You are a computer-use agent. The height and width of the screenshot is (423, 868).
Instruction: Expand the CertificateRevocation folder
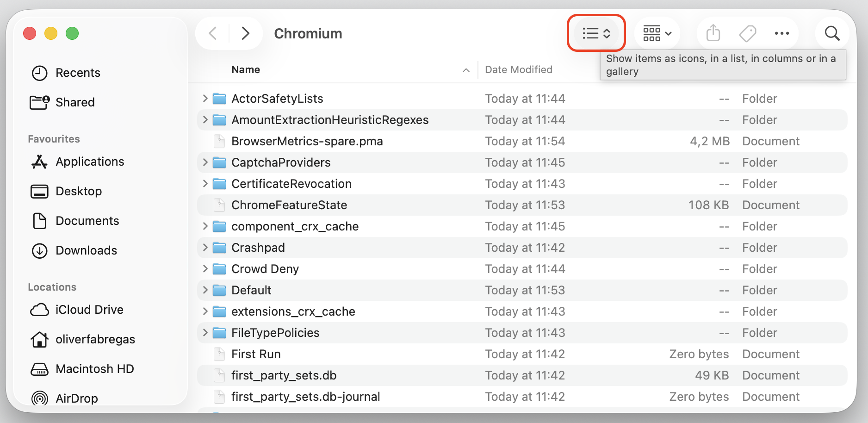coord(205,184)
